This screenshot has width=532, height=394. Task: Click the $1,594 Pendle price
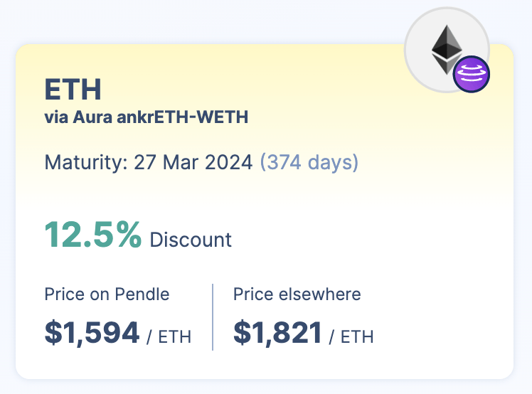(92, 333)
